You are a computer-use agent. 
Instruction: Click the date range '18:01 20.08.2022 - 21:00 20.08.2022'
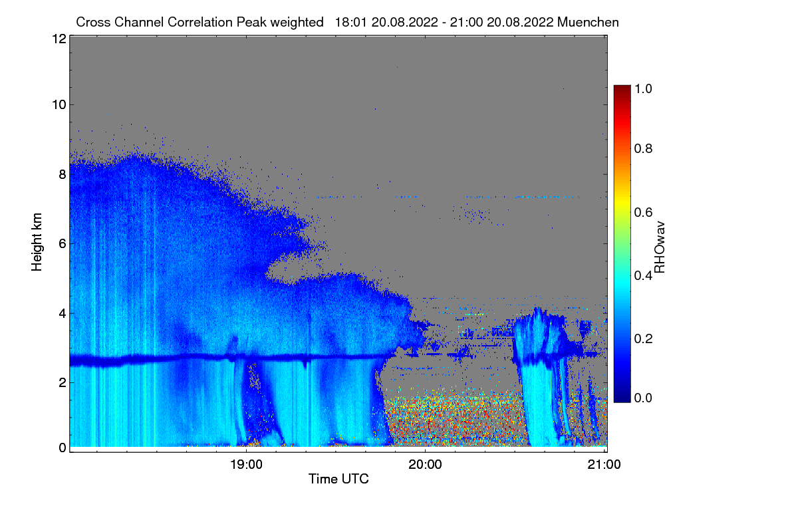click(x=444, y=22)
